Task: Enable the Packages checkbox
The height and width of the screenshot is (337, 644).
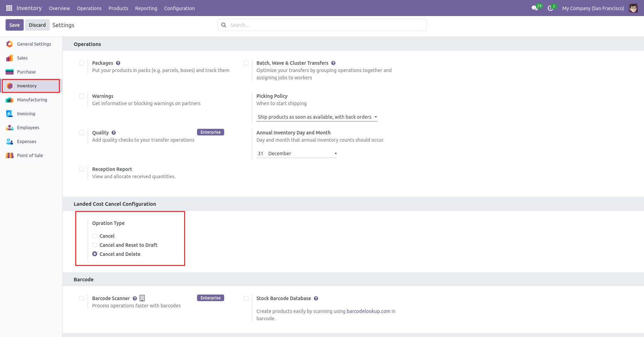Action: 82,63
